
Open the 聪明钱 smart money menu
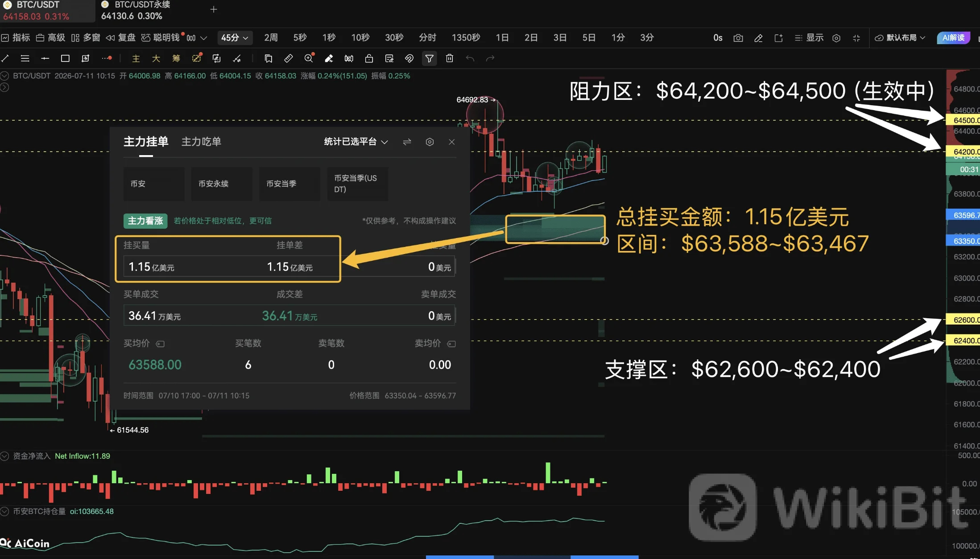point(161,38)
